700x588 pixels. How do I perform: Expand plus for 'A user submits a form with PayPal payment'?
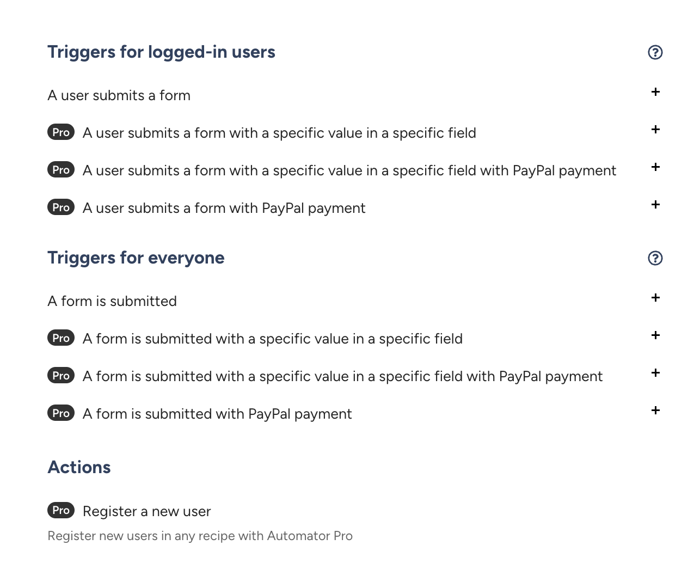[x=655, y=205]
